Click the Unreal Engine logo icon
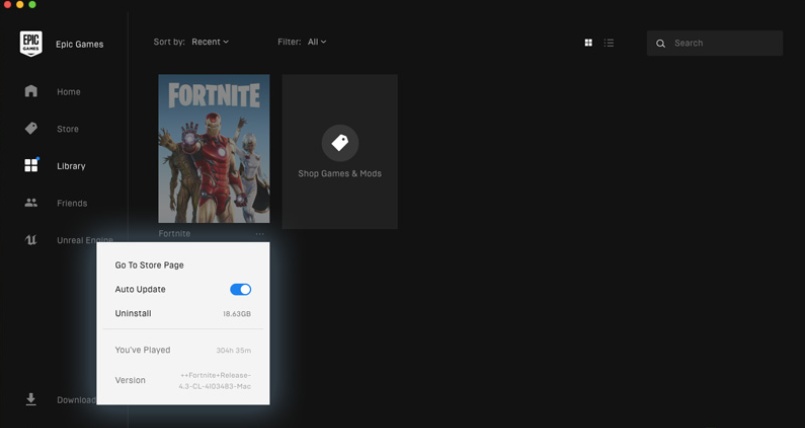This screenshot has height=428, width=805. click(x=31, y=240)
